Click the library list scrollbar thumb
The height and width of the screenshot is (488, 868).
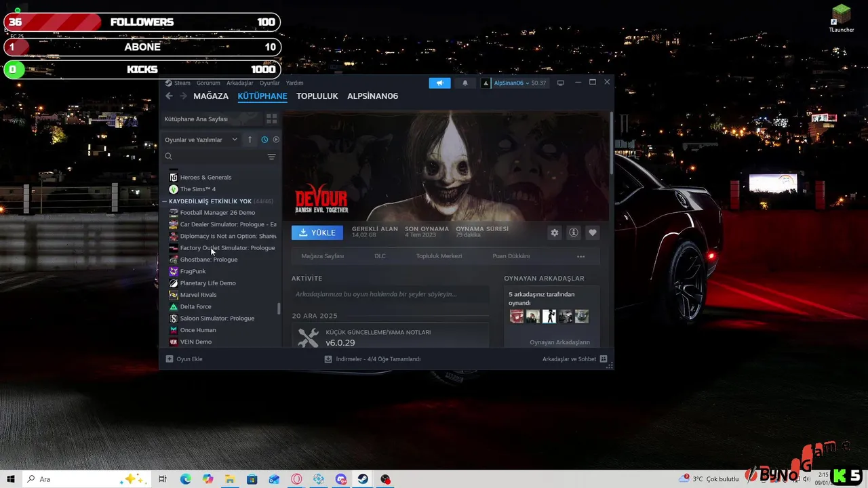(x=279, y=308)
